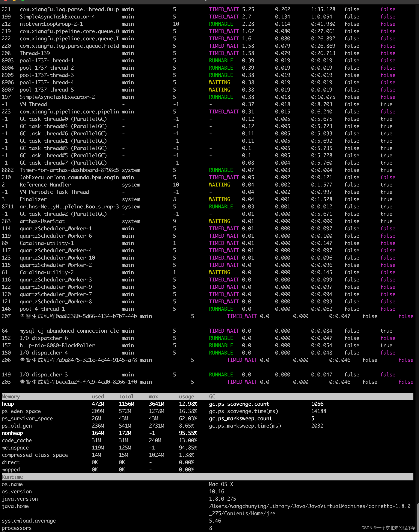Select the SimpleAsyncTaskExecutor-2 thread name
This screenshot has width=419, height=532.
tap(57, 97)
